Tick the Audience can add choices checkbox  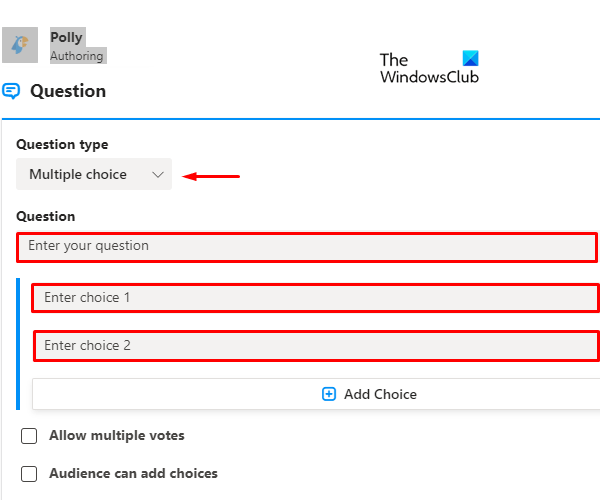click(x=29, y=474)
